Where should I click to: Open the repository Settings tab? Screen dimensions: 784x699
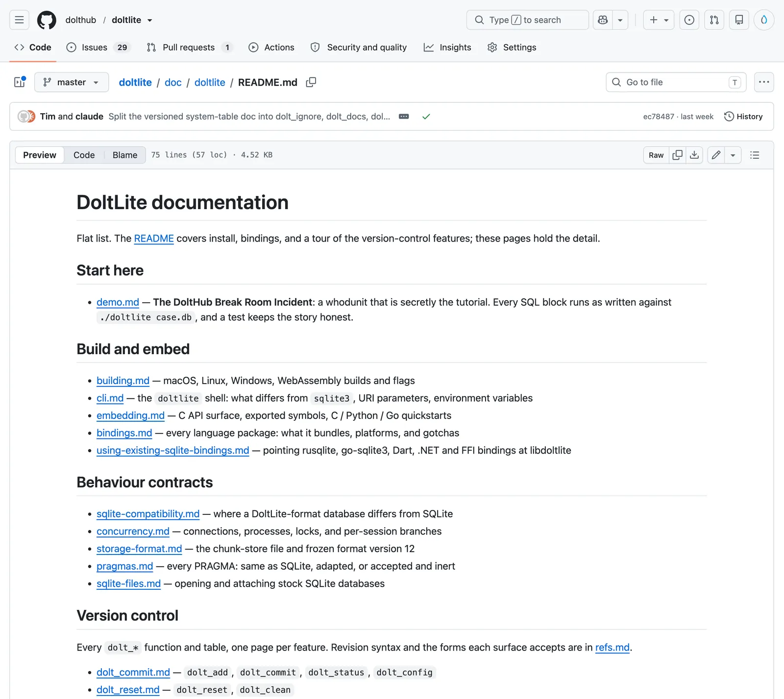click(512, 48)
